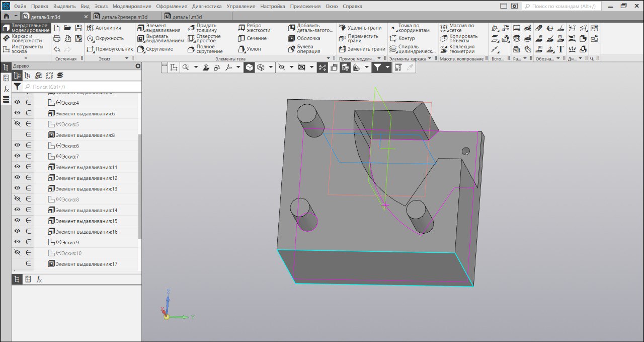
Task: Select Твердотельное моделирование toolset
Action: tap(25, 28)
